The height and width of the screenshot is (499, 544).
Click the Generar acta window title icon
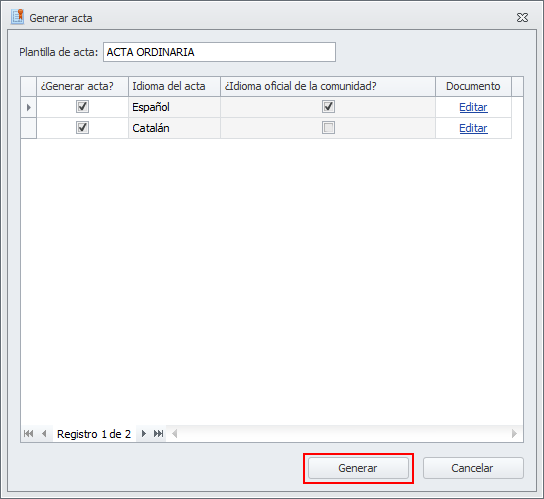17,17
